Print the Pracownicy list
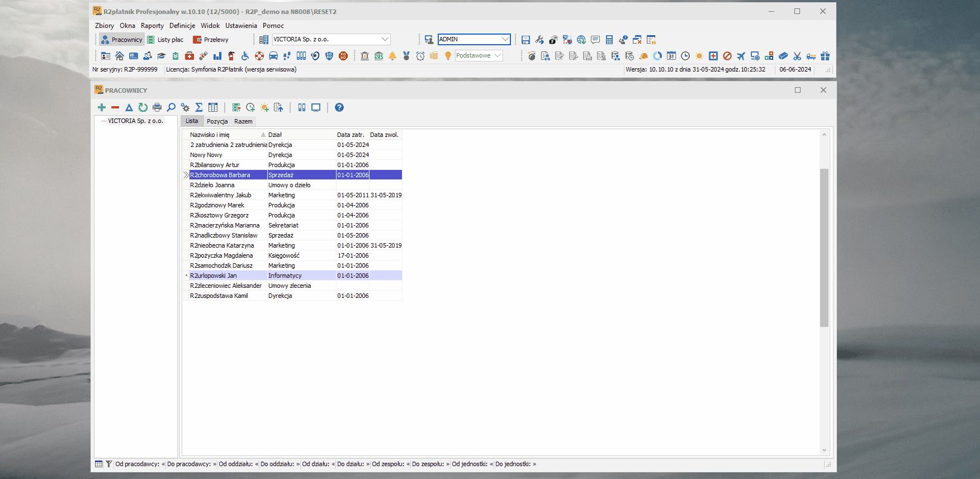 tap(157, 107)
